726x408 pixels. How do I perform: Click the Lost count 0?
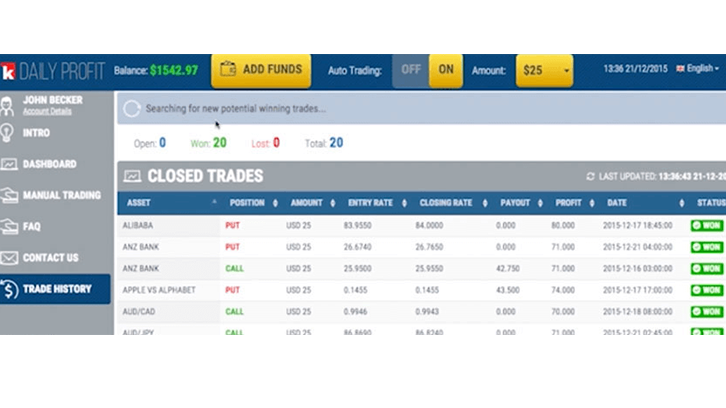(276, 143)
